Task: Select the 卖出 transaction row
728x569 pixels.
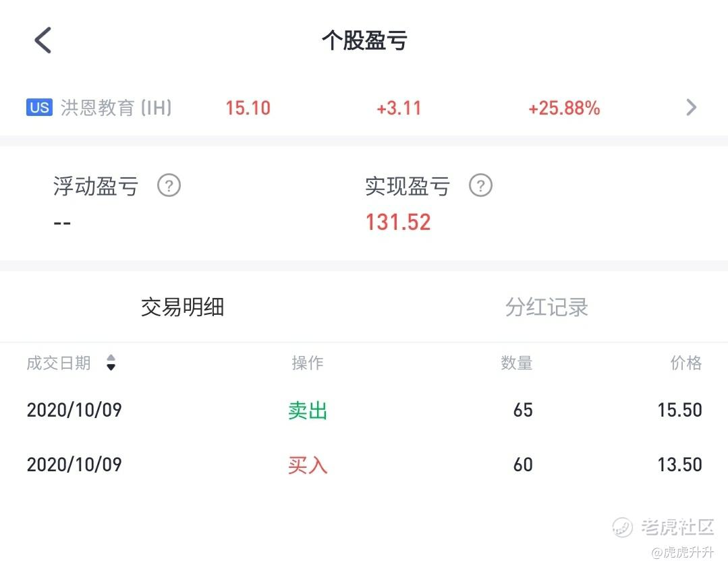Action: click(364, 411)
